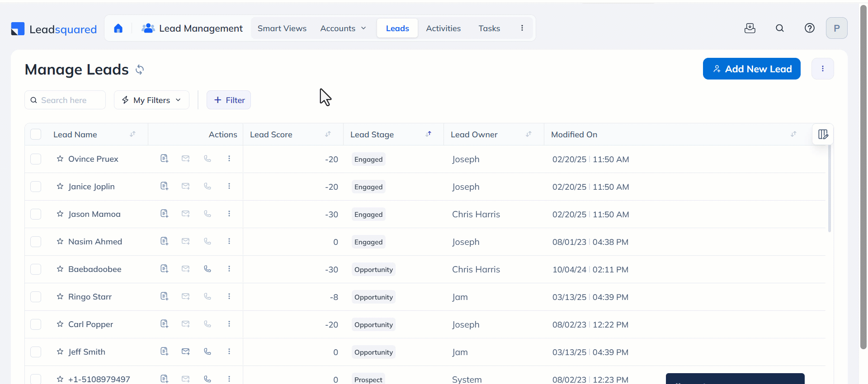Sort by Lead Owner column

click(528, 134)
